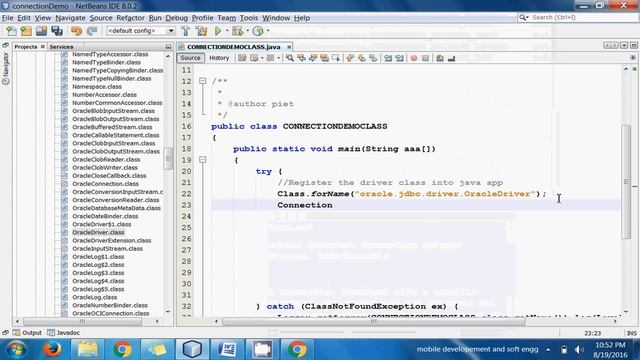Click the Previous Bookmark editor icon
Screen dimensions: 640x360
[x=350, y=58]
